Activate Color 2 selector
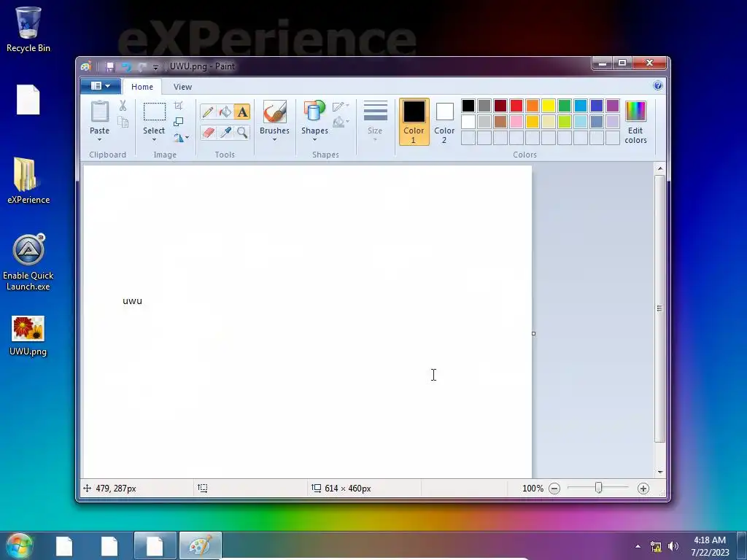Image resolution: width=747 pixels, height=560 pixels. click(444, 122)
